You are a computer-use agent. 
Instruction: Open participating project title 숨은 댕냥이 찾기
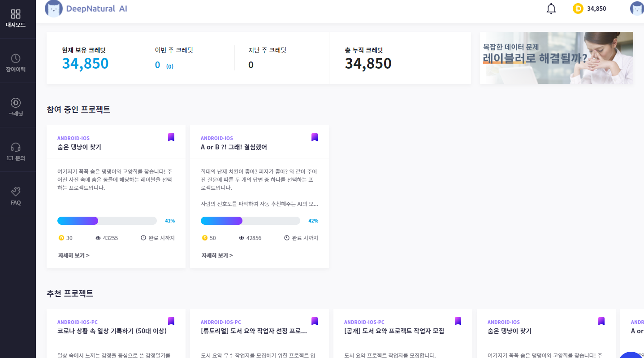pos(79,147)
